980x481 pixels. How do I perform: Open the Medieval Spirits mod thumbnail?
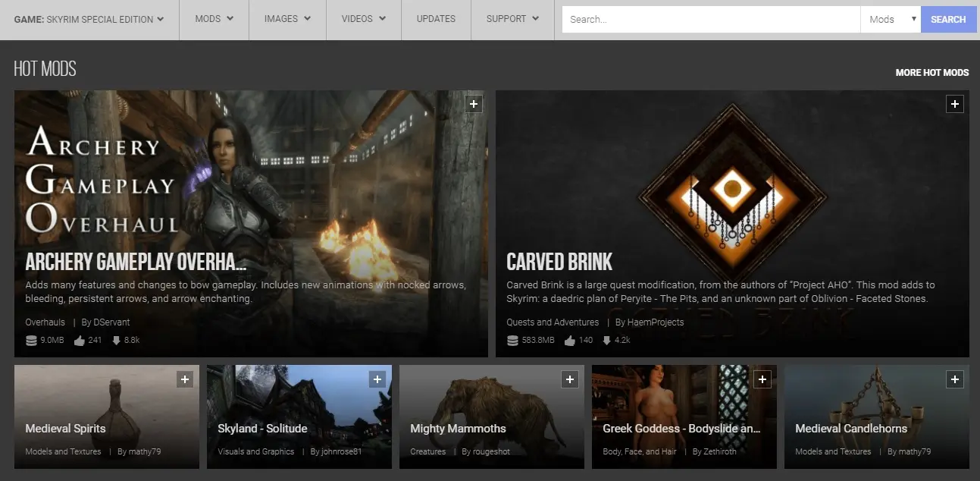pos(107,417)
